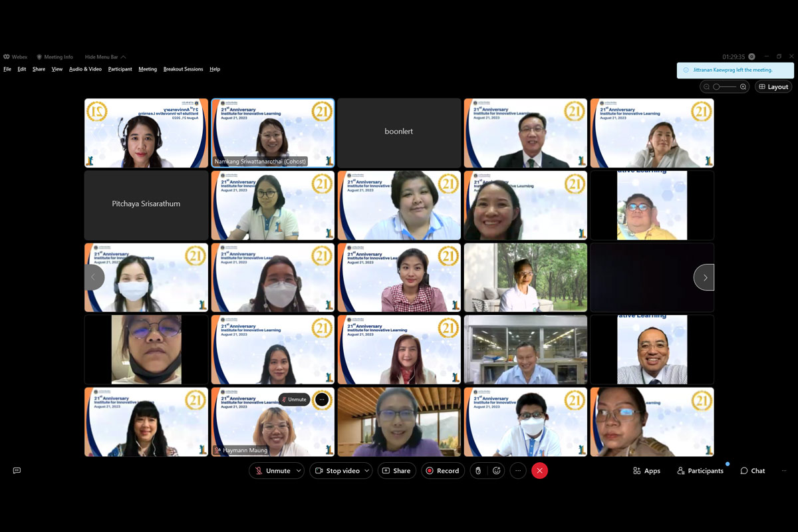Open the Participants panel
The width and height of the screenshot is (798, 532).
tap(700, 471)
